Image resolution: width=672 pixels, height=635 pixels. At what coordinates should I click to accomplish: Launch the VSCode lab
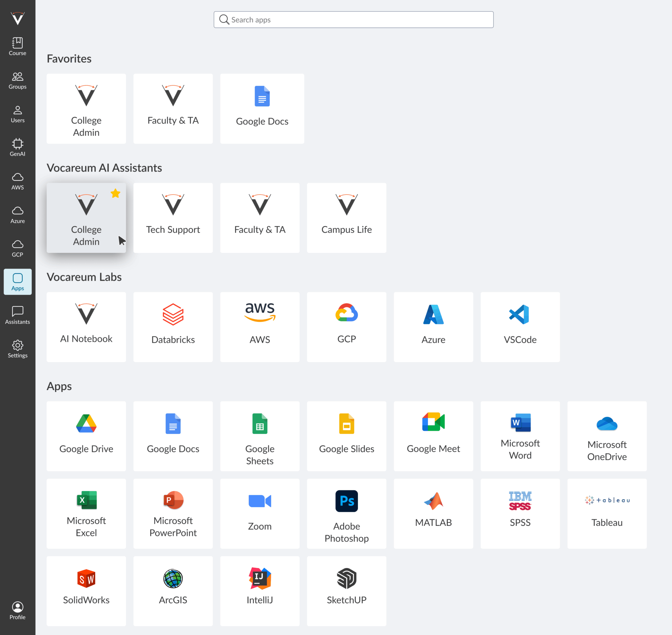point(520,327)
